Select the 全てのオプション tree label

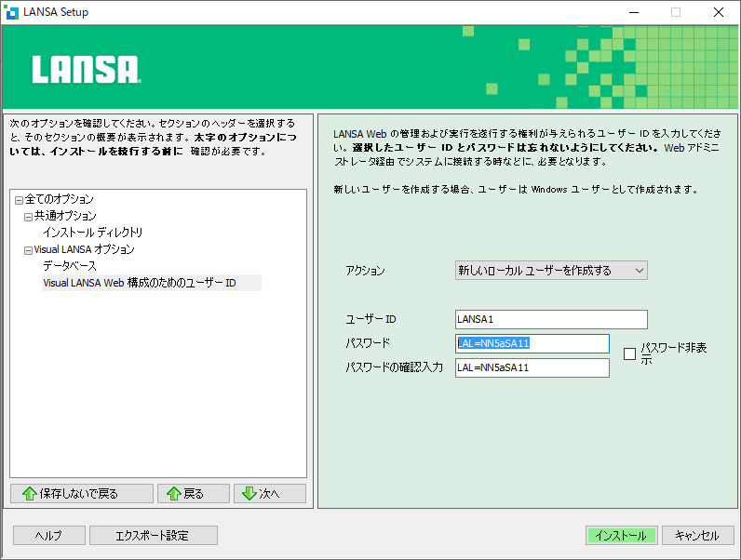[59, 199]
